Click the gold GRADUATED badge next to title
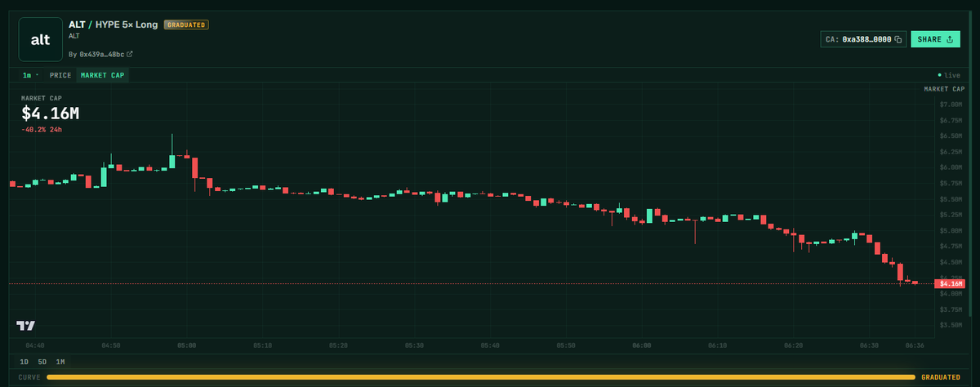Viewport: 980px width, 387px height. (186, 24)
